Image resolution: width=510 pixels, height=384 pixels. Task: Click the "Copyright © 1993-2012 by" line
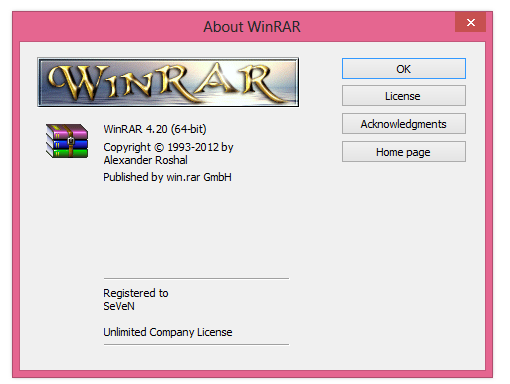click(168, 147)
